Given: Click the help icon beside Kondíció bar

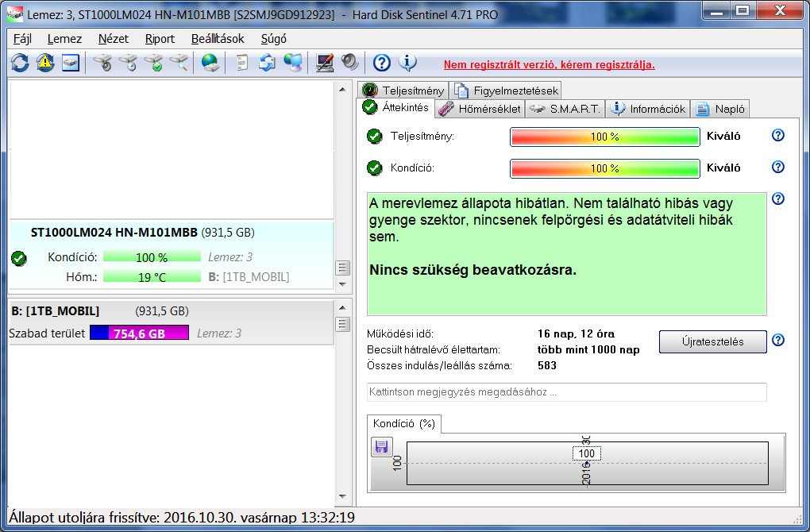Looking at the screenshot, I should tap(778, 167).
